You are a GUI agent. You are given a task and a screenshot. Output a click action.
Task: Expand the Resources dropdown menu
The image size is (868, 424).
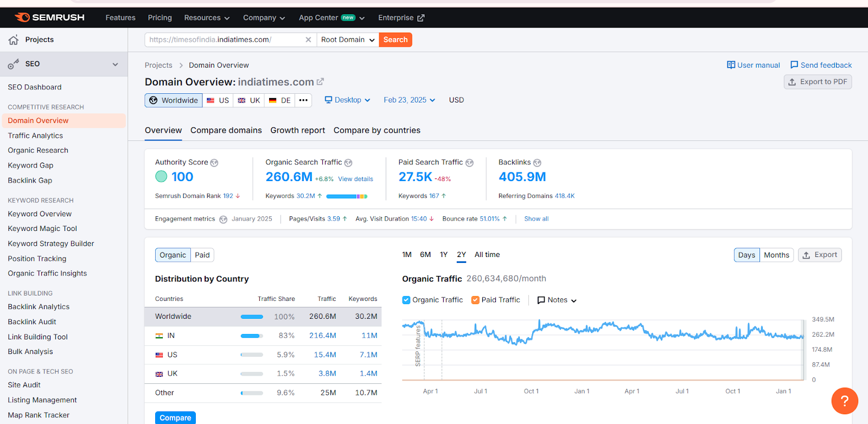(207, 18)
